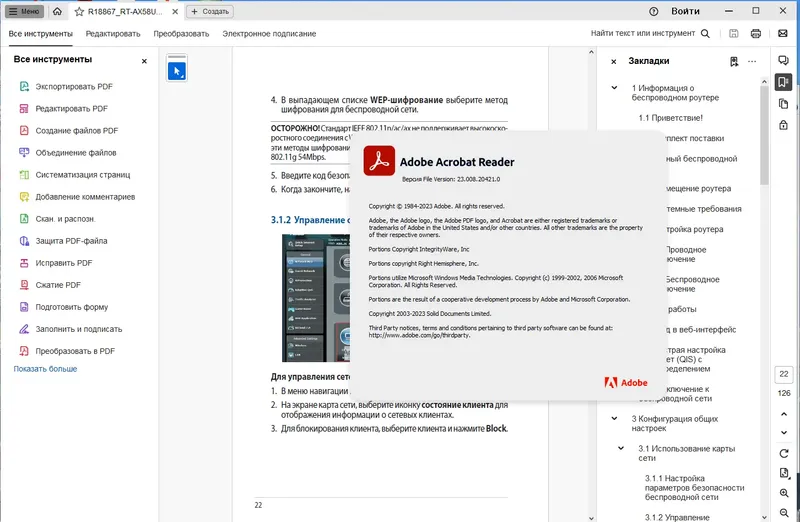The width and height of the screenshot is (800, 522).
Task: Open the page thumbnails copy icon in right rail
Action: coord(783,104)
